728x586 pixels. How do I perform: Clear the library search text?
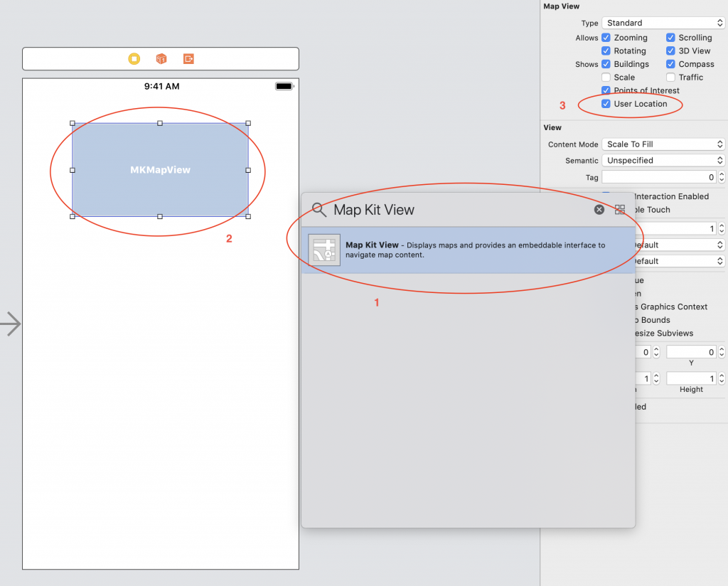tap(599, 209)
